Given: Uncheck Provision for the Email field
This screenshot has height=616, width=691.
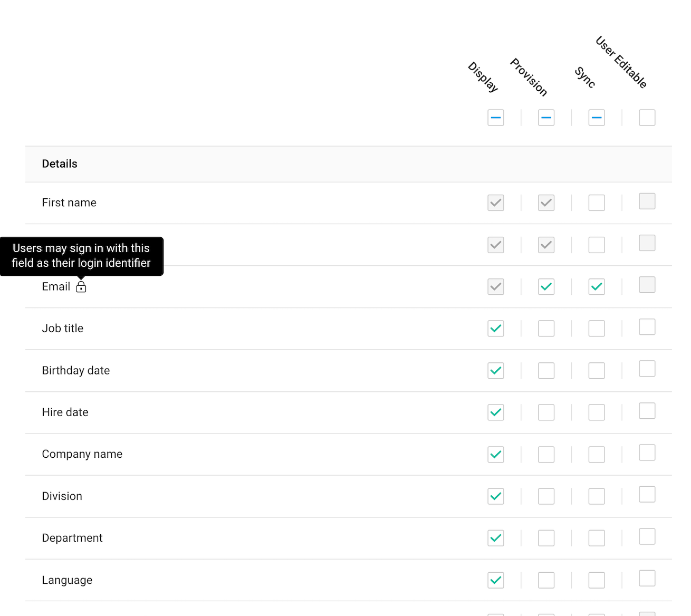Looking at the screenshot, I should pyautogui.click(x=546, y=287).
